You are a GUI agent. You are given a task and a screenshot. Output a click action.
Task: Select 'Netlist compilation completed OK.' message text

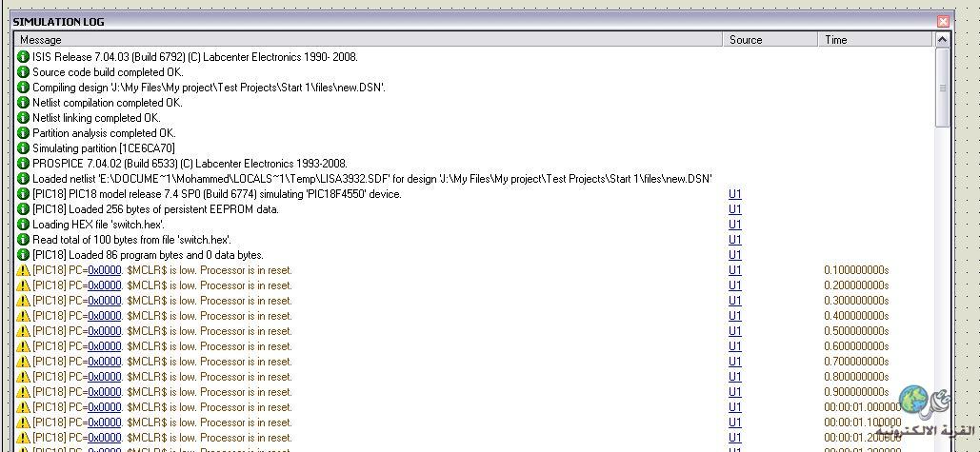click(x=108, y=103)
